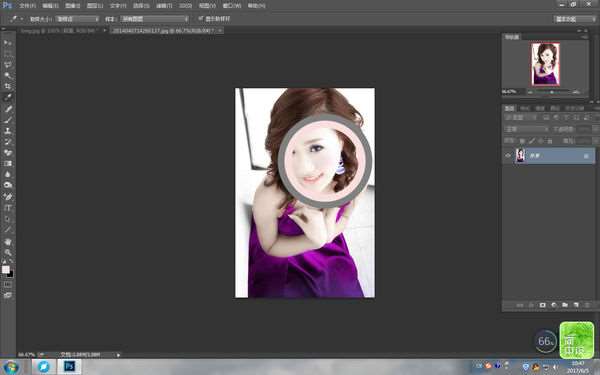The image size is (600, 375).
Task: Click the background color swatch
Action: 10,274
